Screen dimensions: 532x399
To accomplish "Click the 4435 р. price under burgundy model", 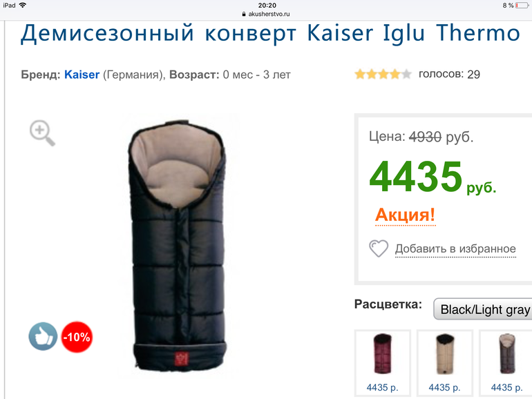I will (x=382, y=387).
